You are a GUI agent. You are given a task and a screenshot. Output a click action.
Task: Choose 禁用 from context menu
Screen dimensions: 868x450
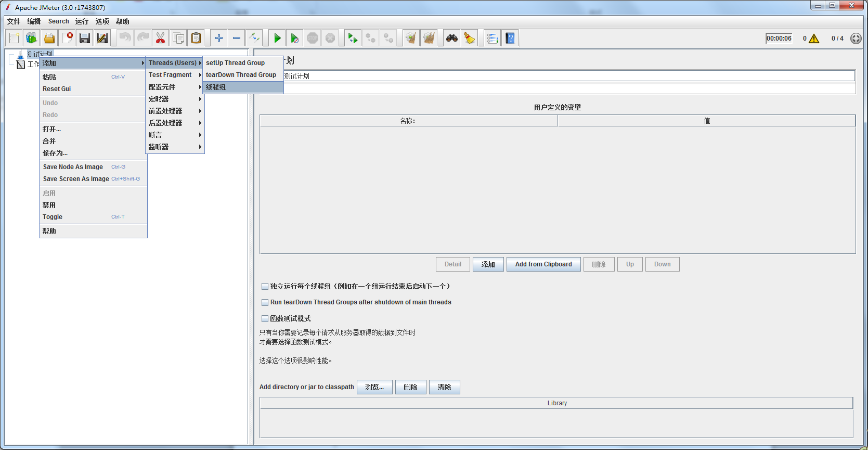[x=93, y=205]
